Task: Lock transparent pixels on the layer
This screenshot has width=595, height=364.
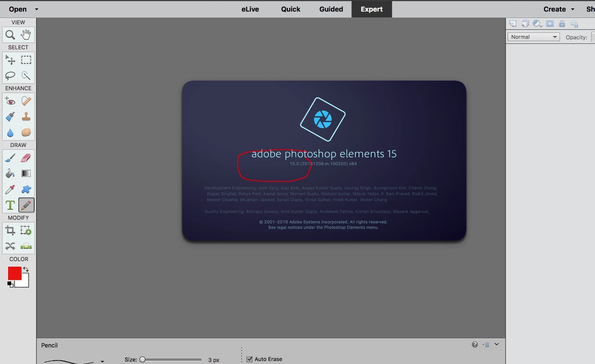Action: (x=574, y=24)
